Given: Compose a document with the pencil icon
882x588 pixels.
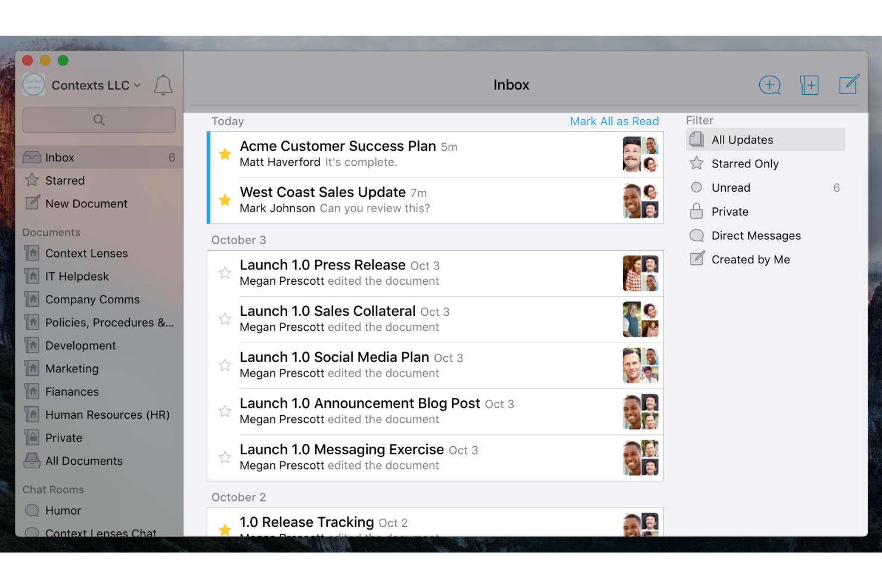Looking at the screenshot, I should click(849, 84).
